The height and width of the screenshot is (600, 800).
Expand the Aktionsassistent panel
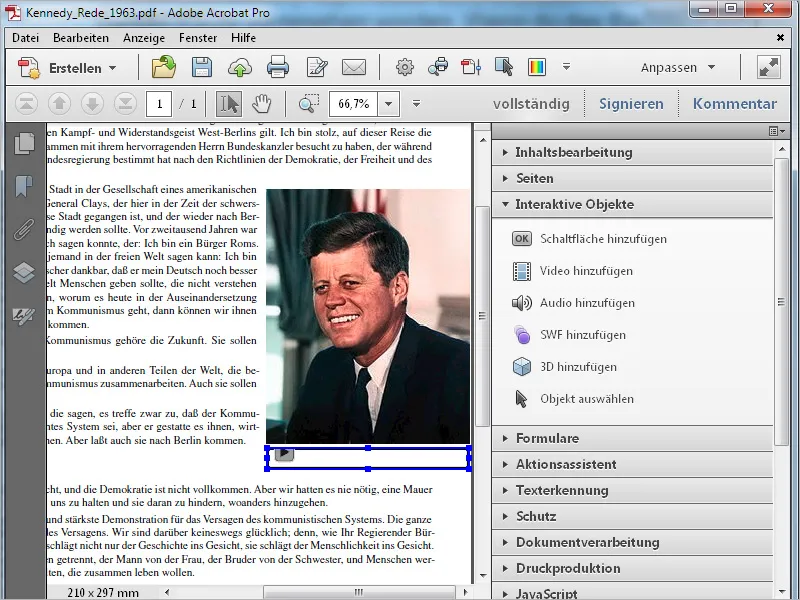[632, 464]
